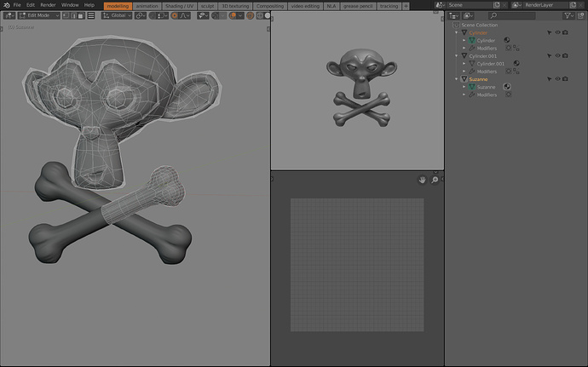Hide Cylinder.001 with the eye icon

557,56
